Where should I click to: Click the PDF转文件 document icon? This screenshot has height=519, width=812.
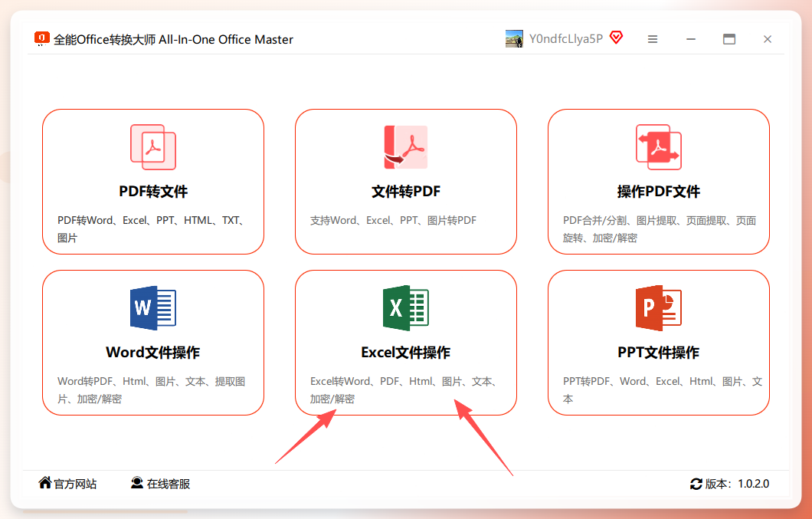[153, 147]
